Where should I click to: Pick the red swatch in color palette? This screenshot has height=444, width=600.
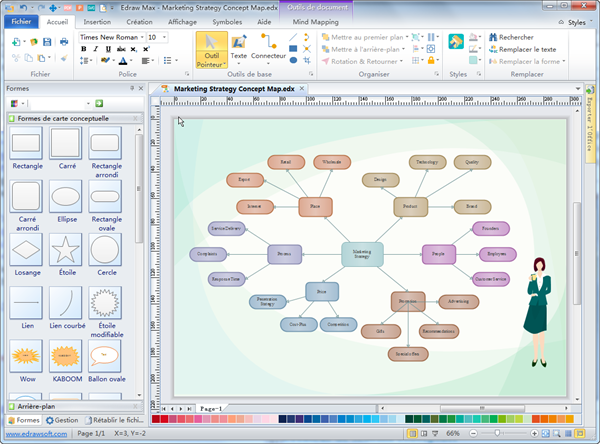coord(165,420)
